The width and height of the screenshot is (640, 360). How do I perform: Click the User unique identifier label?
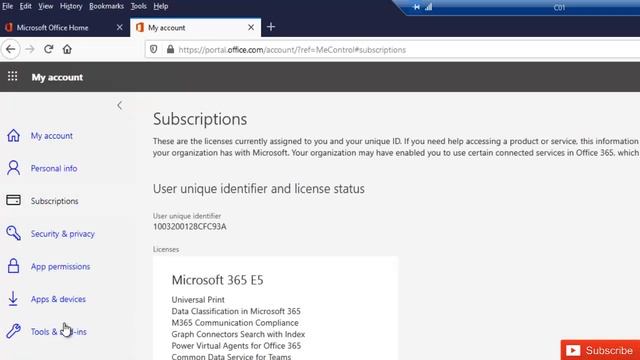coord(187,216)
